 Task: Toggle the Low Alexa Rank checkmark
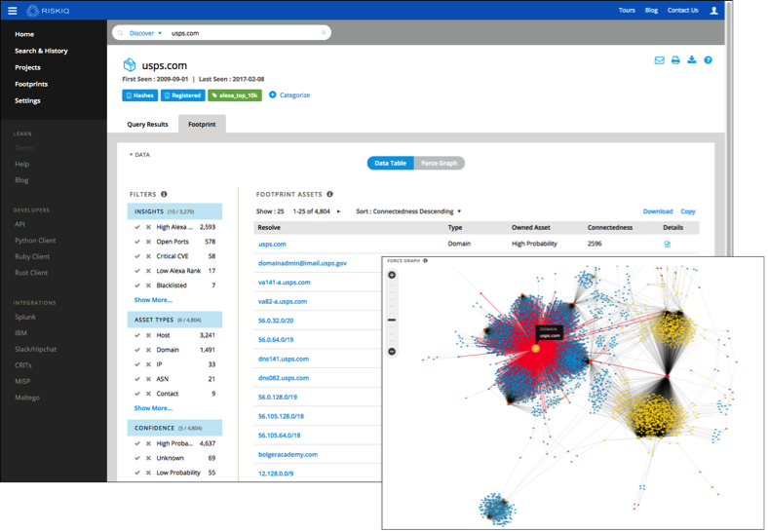tap(137, 271)
